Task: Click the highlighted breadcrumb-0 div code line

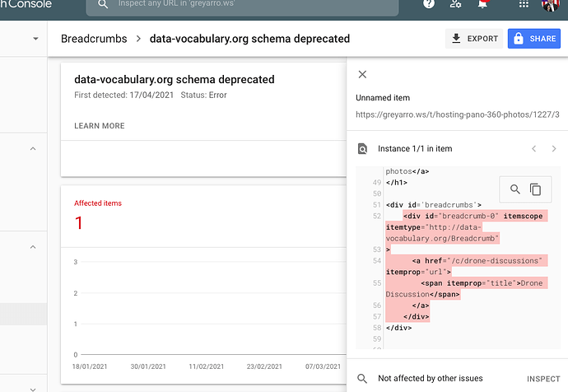Action: point(473,216)
